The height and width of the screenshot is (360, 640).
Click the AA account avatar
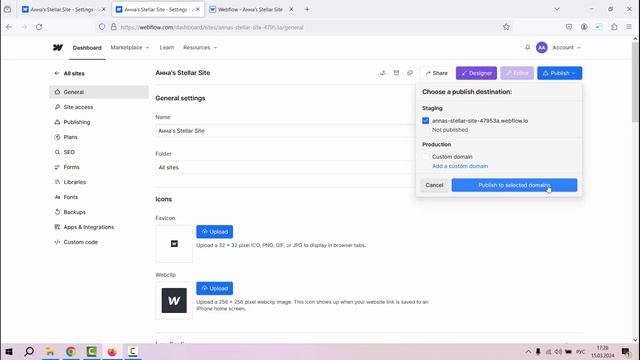[x=542, y=47]
